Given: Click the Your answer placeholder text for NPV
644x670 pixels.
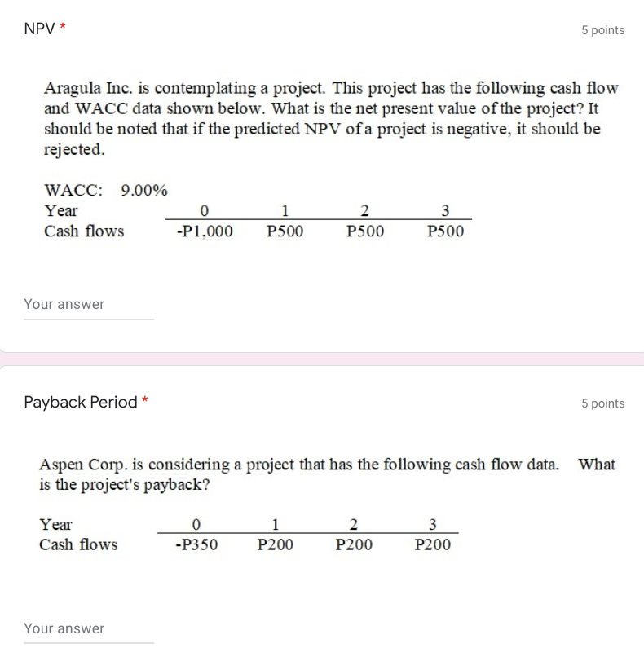Looking at the screenshot, I should click(x=64, y=304).
